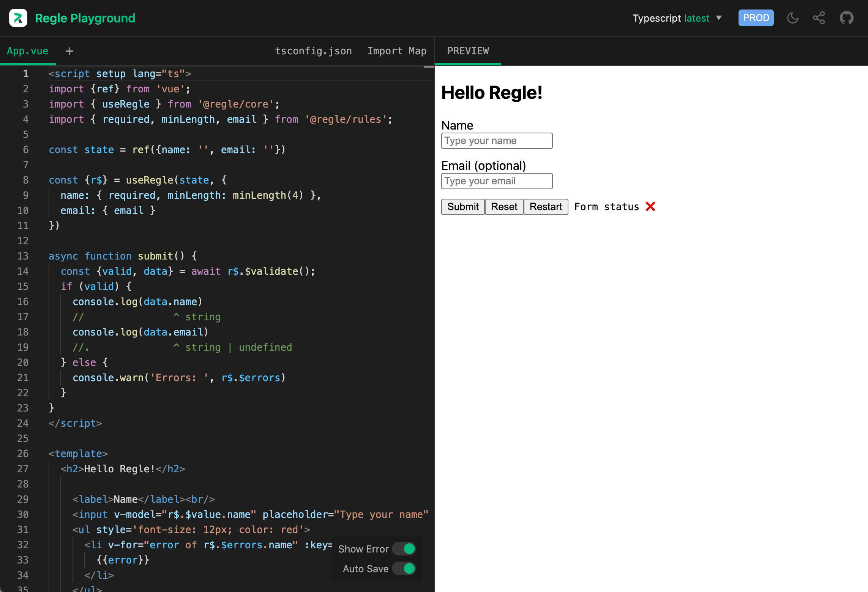Click the 'Email (optional)' label
The image size is (868, 592).
coord(483,166)
